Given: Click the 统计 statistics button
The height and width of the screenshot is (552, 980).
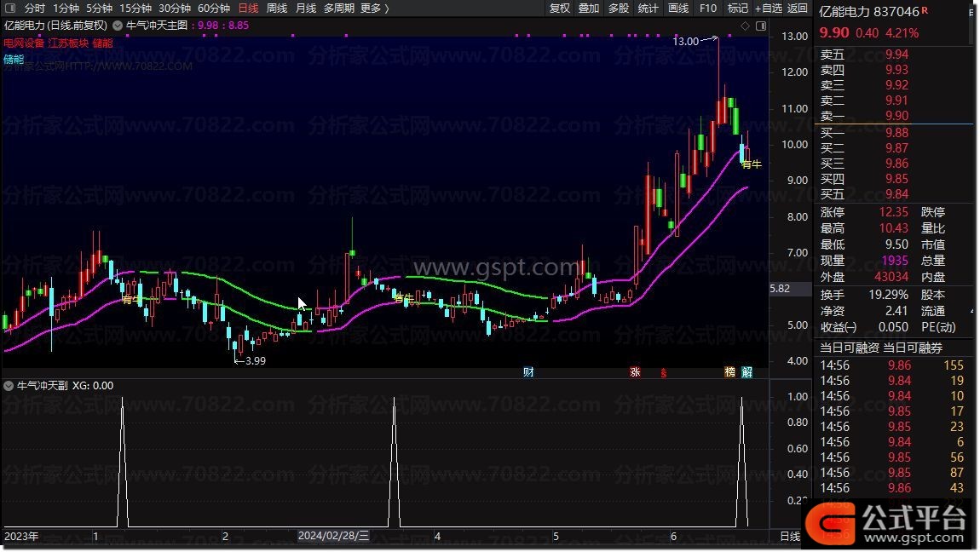Looking at the screenshot, I should point(648,9).
